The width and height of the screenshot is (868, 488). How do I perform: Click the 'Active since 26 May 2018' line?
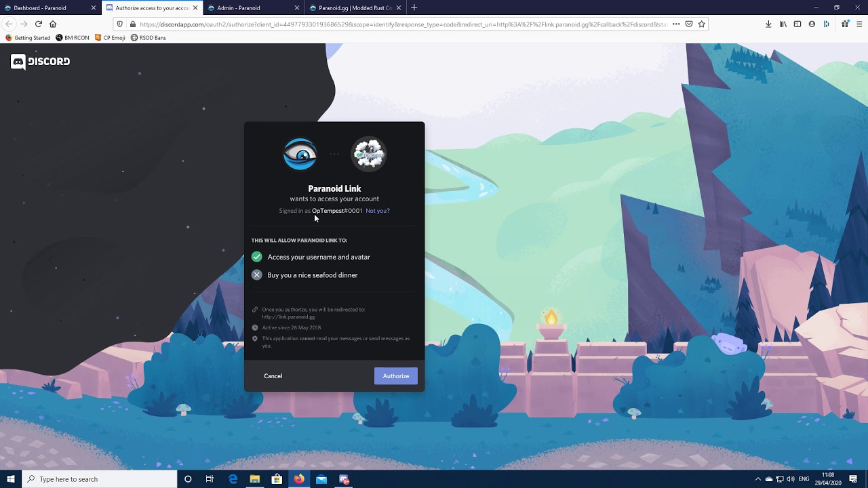tap(292, 327)
